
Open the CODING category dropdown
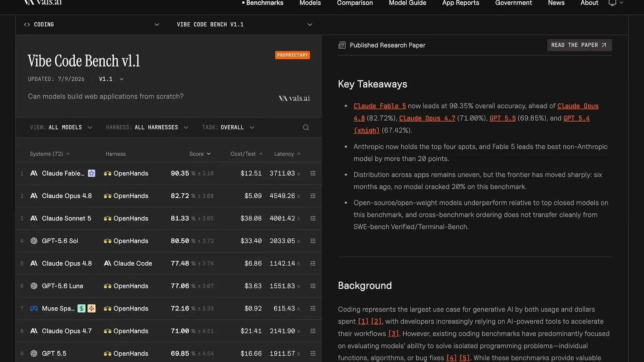point(92,25)
